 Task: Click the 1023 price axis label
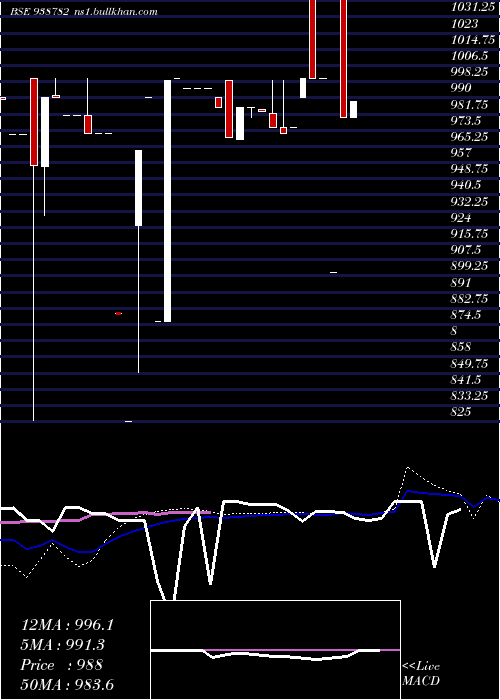[x=464, y=23]
